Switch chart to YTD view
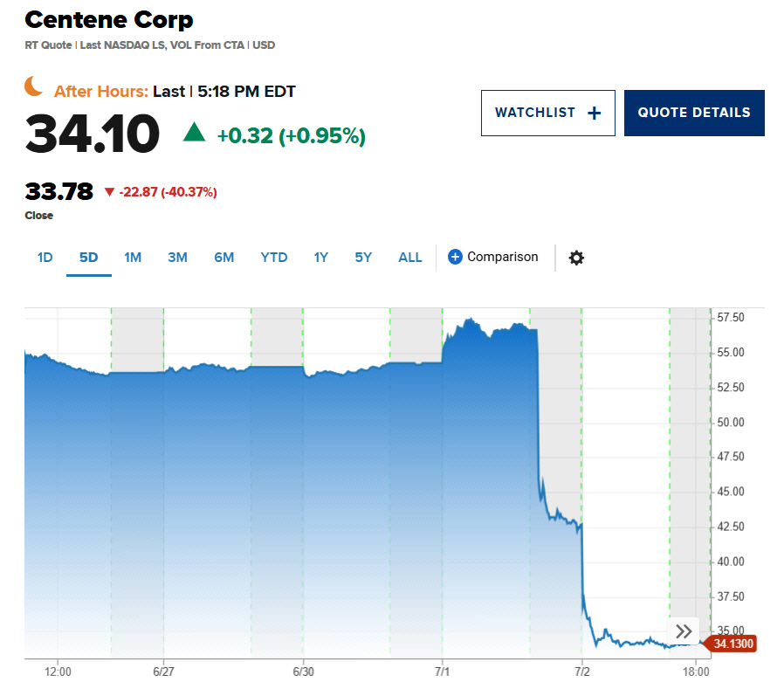784x682 pixels. (274, 258)
